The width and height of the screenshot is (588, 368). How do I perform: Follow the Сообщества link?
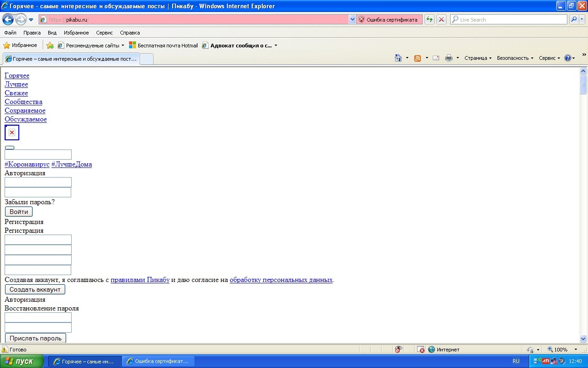[23, 102]
